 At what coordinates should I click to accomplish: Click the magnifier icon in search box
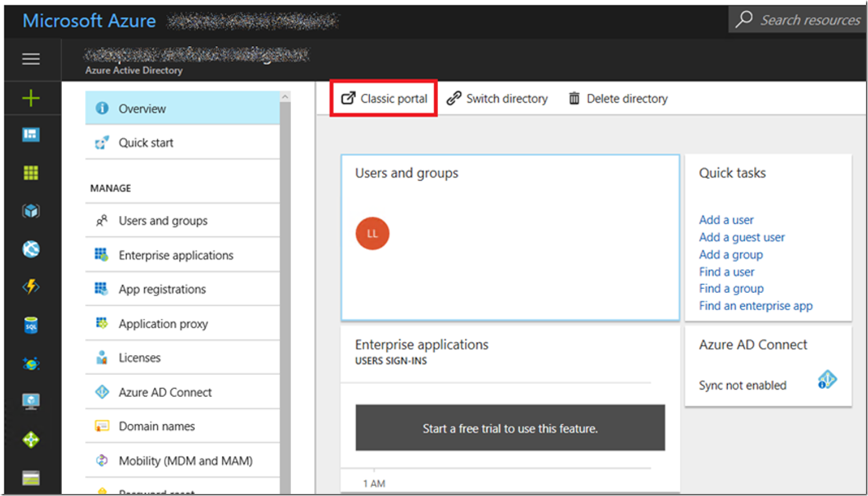744,20
